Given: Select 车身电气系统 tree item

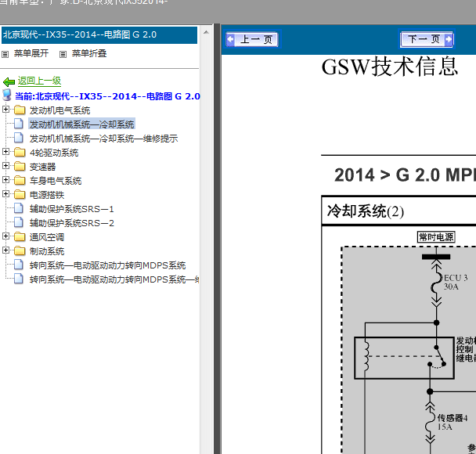Looking at the screenshot, I should coord(56,181).
